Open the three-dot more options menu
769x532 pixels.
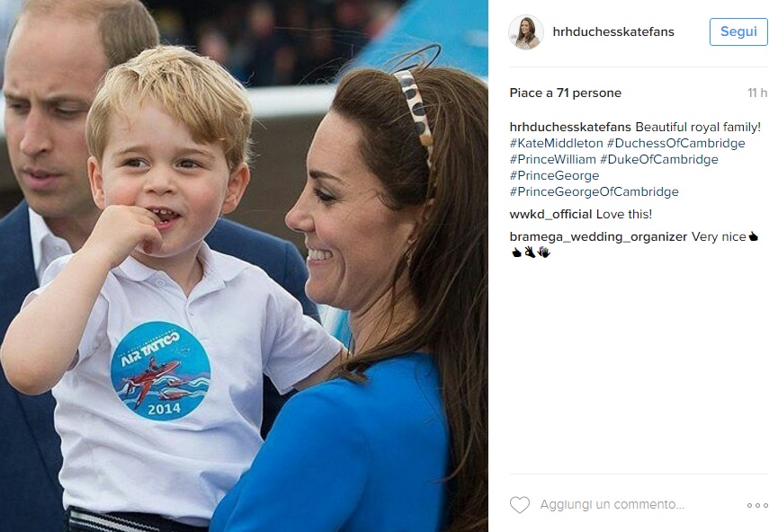[757, 505]
